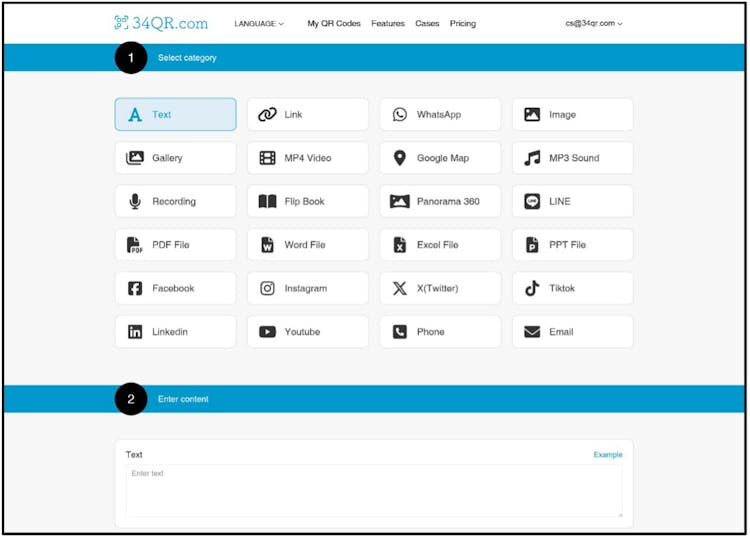This screenshot has width=750, height=537.
Task: Click the Tiktok icon
Action: (x=532, y=288)
